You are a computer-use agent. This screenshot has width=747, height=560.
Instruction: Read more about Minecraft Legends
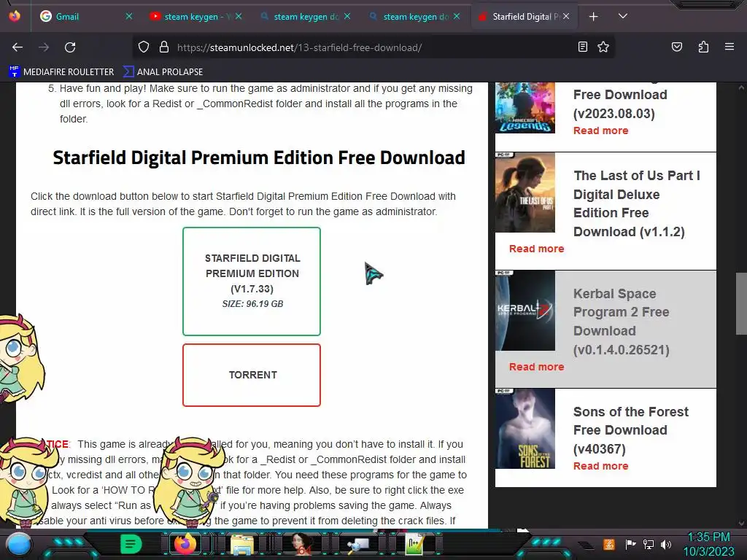pyautogui.click(x=600, y=131)
